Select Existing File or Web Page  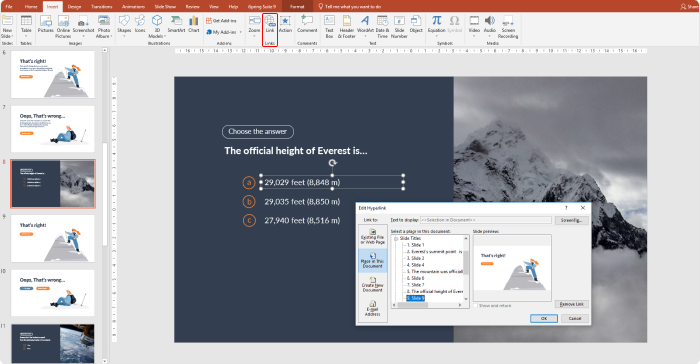coord(373,237)
